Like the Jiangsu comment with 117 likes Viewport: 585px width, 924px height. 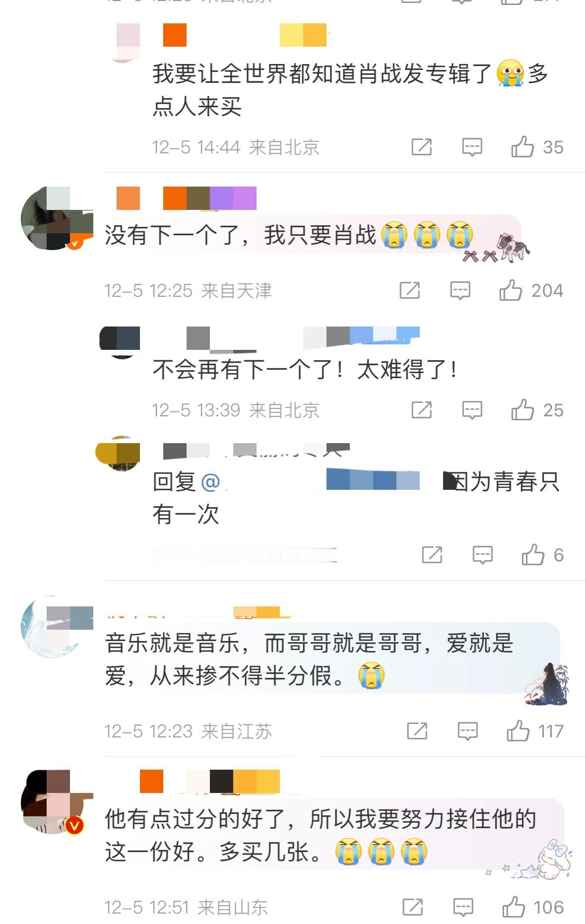pos(518,731)
